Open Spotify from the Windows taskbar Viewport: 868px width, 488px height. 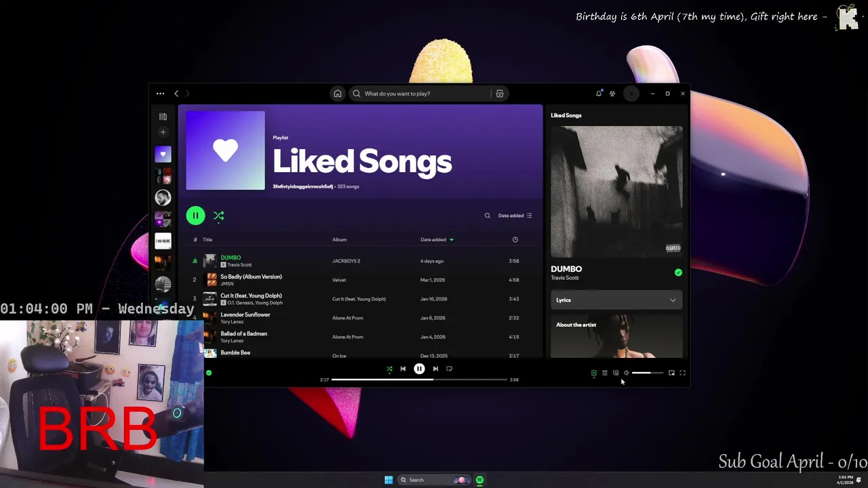tap(479, 480)
